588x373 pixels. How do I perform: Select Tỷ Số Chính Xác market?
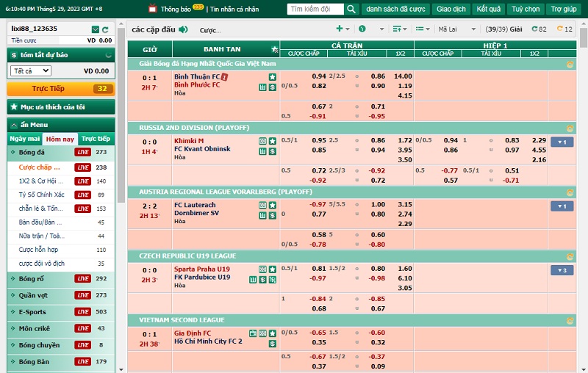[x=41, y=195]
